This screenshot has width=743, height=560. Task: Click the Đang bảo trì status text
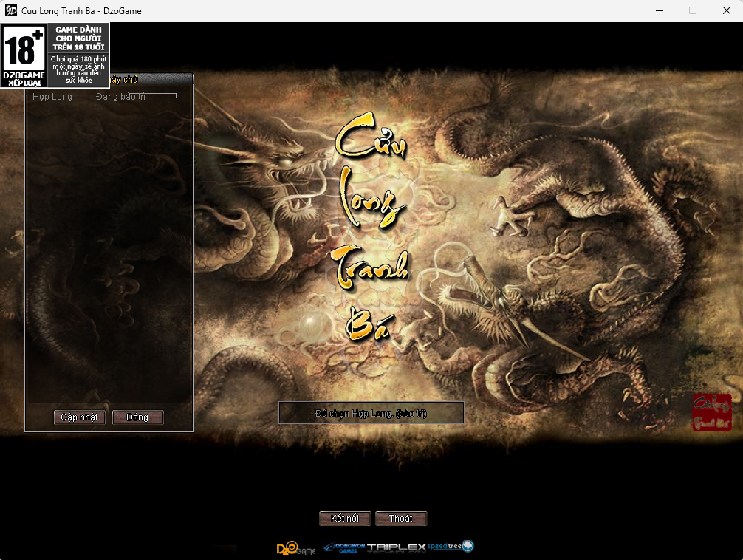(x=121, y=97)
